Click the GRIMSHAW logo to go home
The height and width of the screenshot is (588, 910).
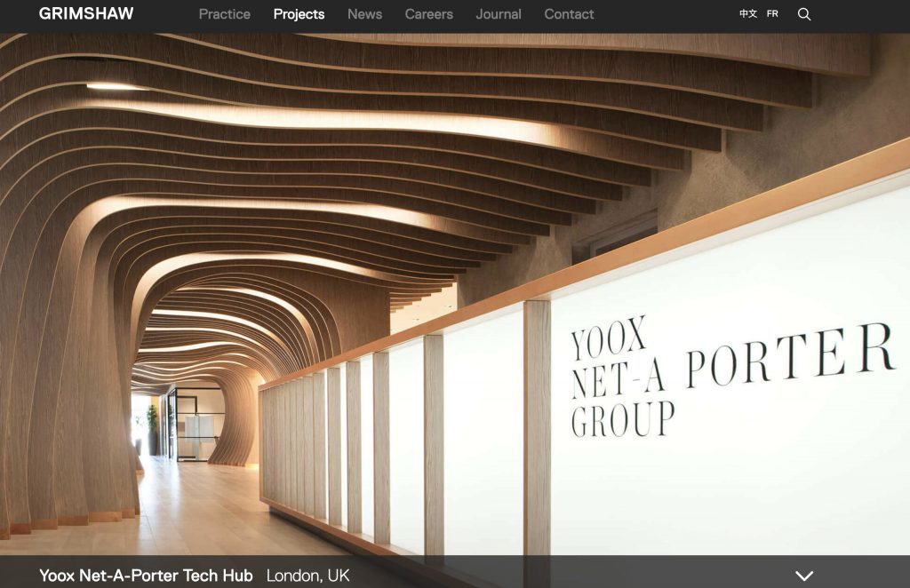86,14
